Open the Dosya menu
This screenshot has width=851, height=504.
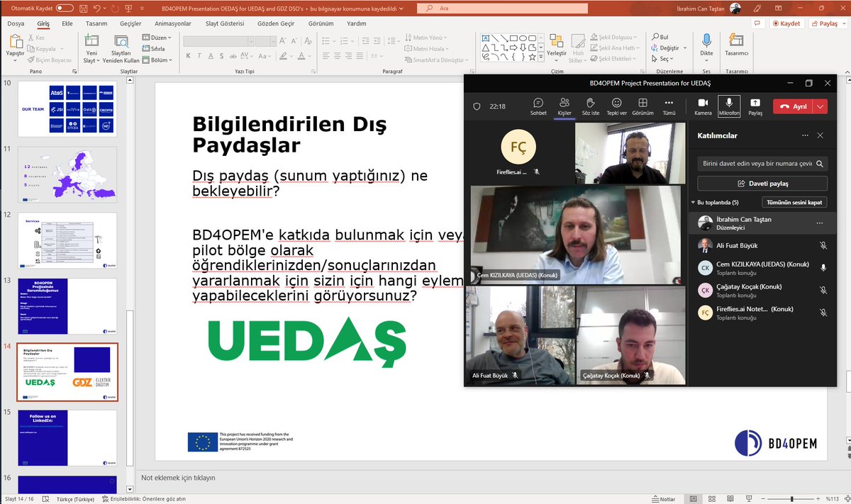pos(16,23)
